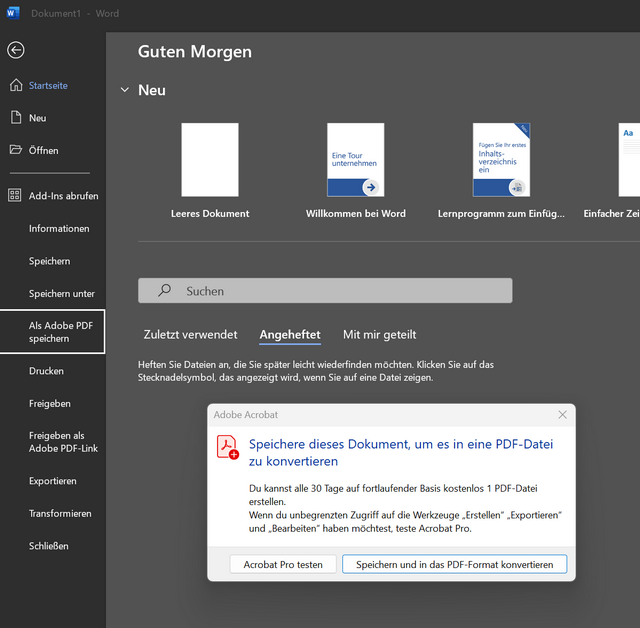640x628 pixels.
Task: Collapse the Neu section chevron
Action: [125, 90]
